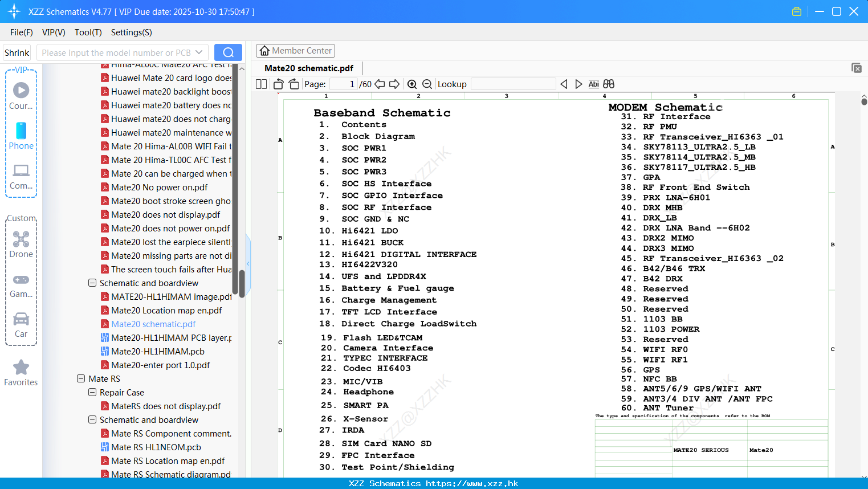Collapse Mate RS Schematic and boardview folder
This screenshot has height=489, width=868.
click(92, 419)
